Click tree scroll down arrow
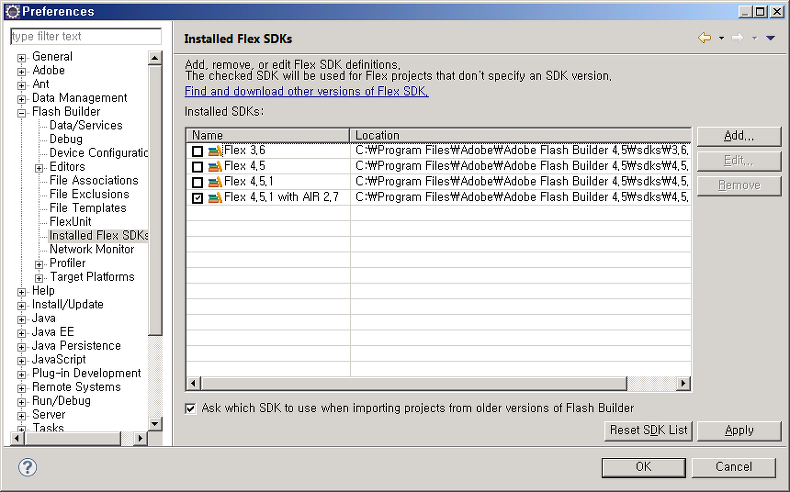Viewport: 790px width, 492px height. tap(155, 424)
